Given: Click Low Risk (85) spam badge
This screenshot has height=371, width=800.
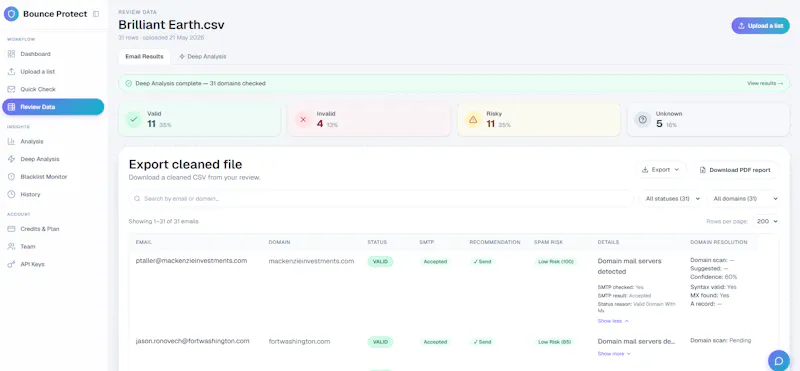Looking at the screenshot, I should 555,342.
